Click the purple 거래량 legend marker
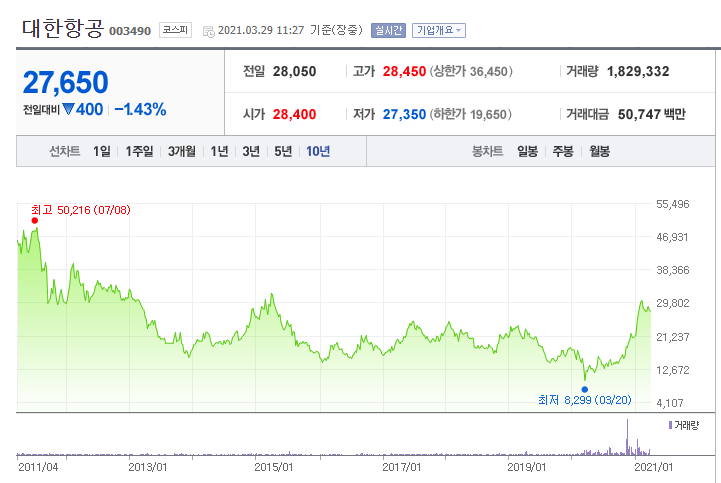Image resolution: width=721 pixels, height=483 pixels. pos(670,426)
